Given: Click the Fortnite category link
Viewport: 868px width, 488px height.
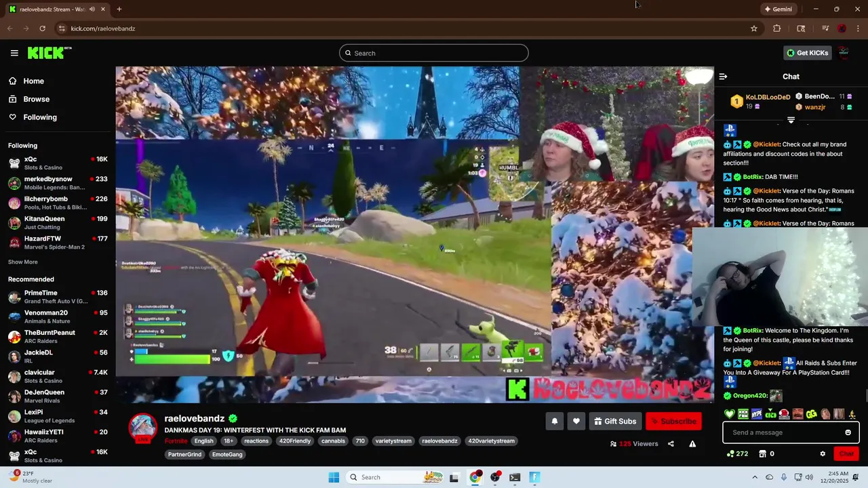Looking at the screenshot, I should tap(176, 441).
